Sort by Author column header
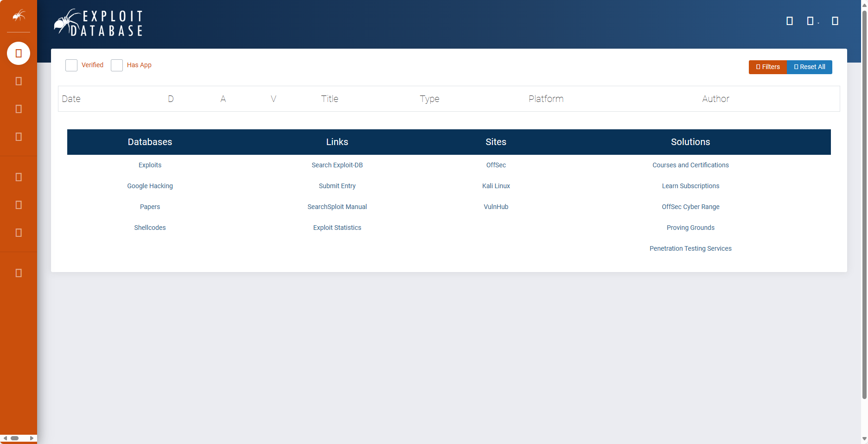868x444 pixels. (715, 99)
